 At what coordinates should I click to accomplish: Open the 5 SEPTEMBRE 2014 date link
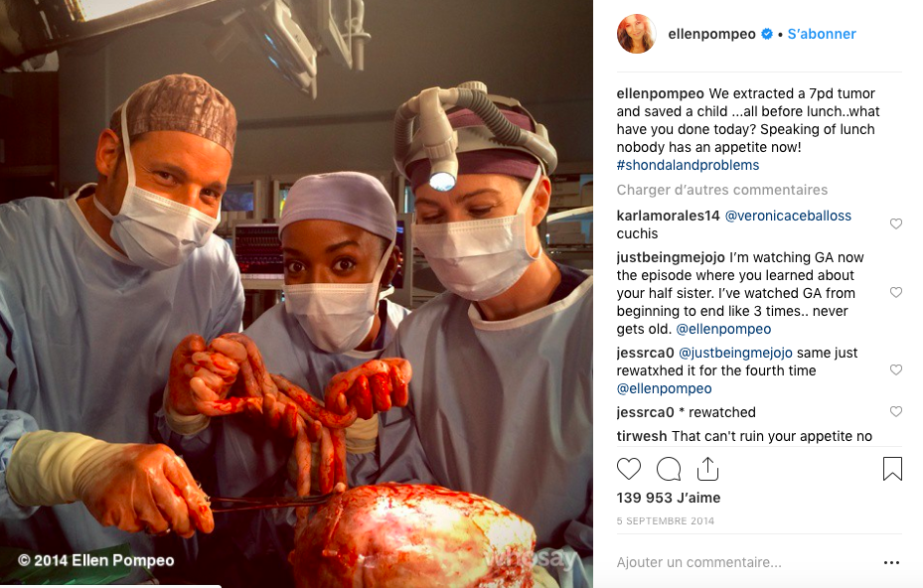point(665,520)
